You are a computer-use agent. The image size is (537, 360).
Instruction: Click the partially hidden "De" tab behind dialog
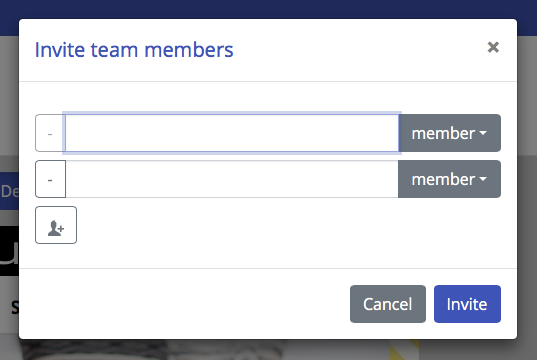9,191
